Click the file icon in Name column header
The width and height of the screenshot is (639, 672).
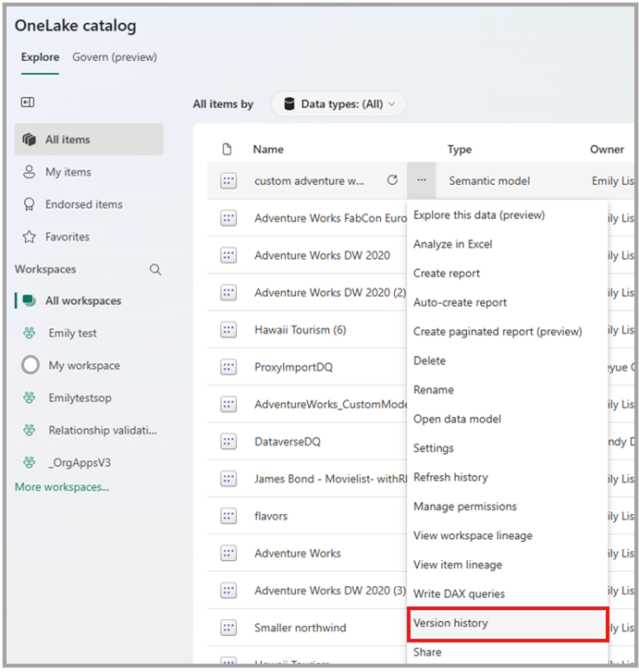point(227,149)
